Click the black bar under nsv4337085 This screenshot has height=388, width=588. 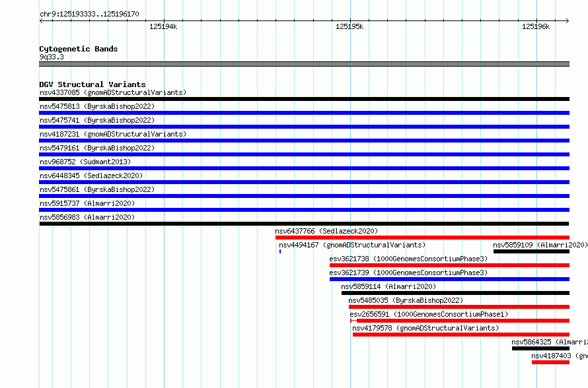[x=304, y=99]
